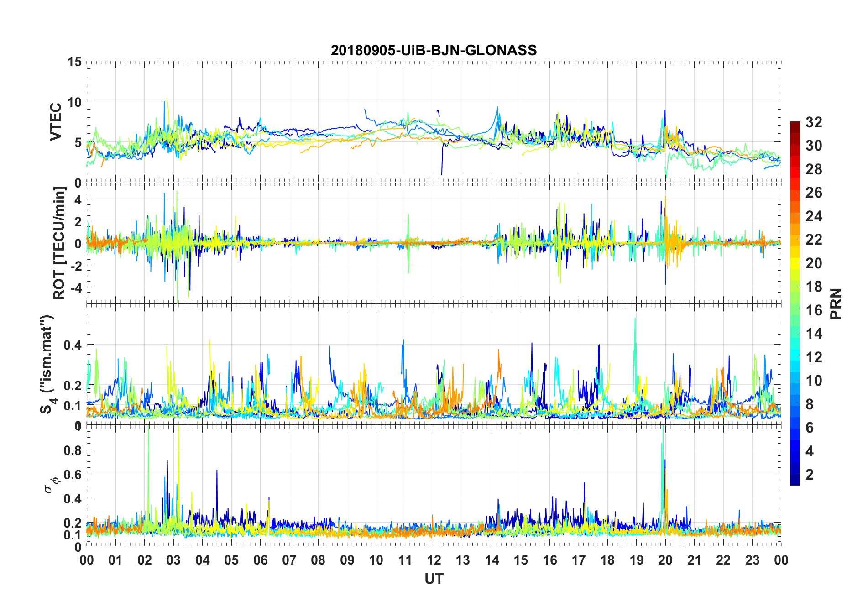Click the 0.4 tick on the sigma-phi axis
Image resolution: width=868 pixels, height=607 pixels.
[x=73, y=498]
